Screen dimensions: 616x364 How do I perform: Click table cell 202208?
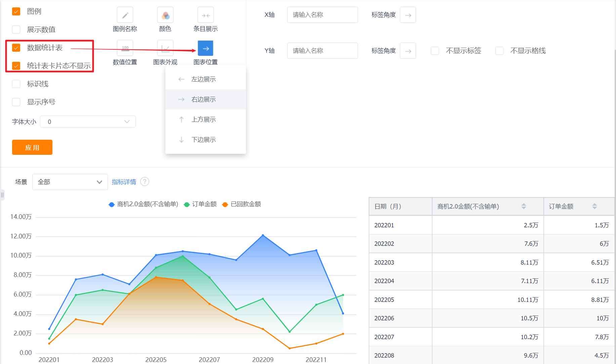tap(401, 355)
